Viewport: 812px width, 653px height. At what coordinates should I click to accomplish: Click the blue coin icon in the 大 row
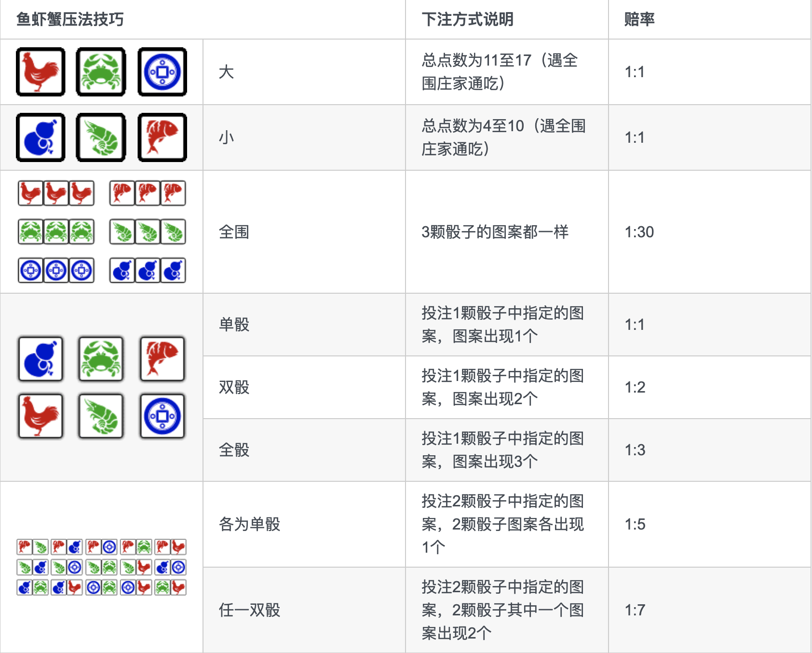(162, 72)
